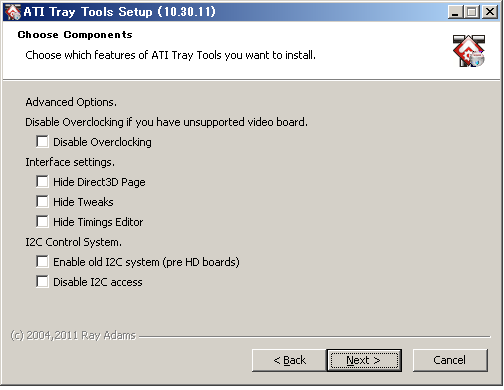Click the Interface settings label
504x390 pixels.
point(70,162)
